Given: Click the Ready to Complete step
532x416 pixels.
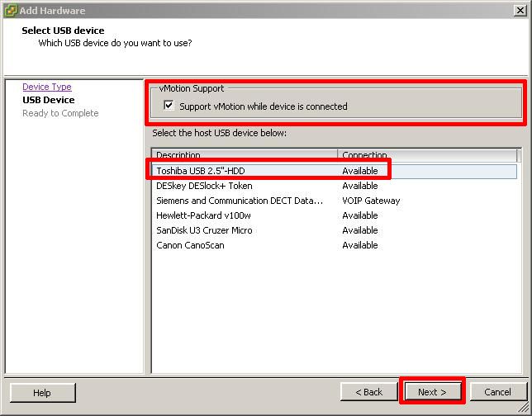Looking at the screenshot, I should click(60, 113).
